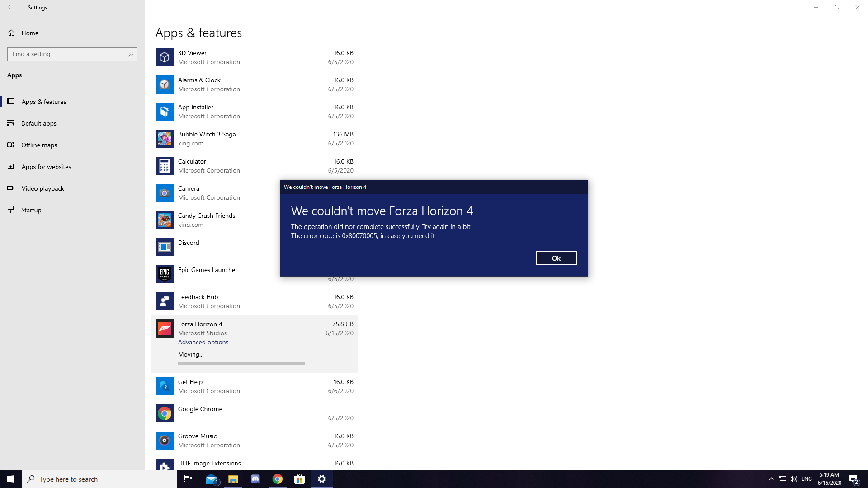Open Mail from the taskbar

(211, 479)
